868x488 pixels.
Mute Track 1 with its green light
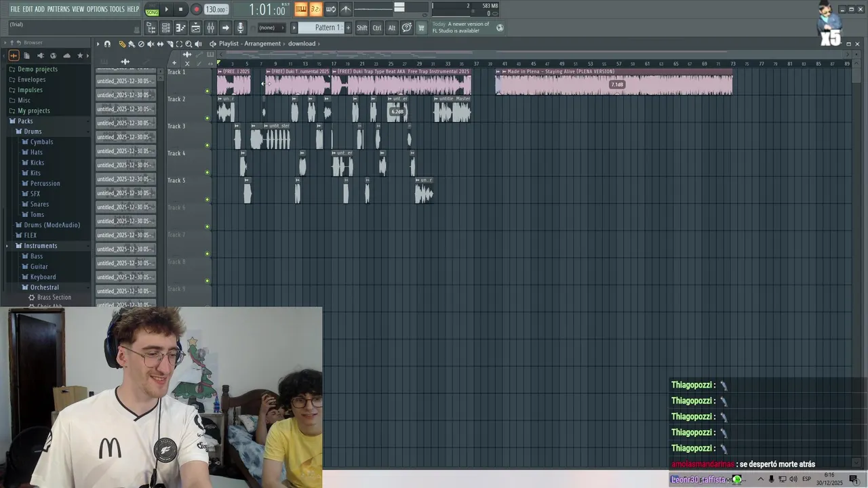[x=208, y=91]
